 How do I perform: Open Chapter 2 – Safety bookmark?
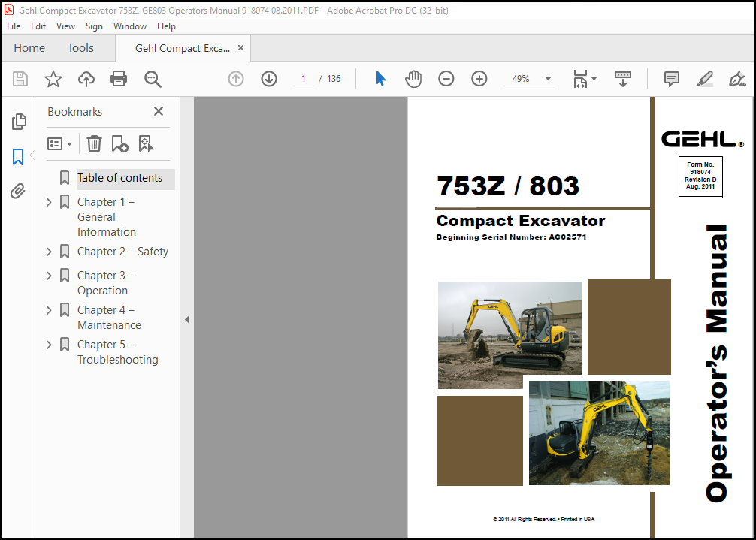[123, 252]
